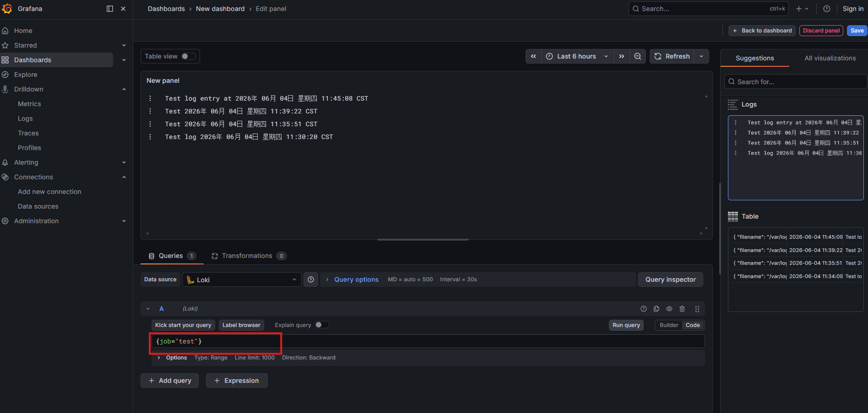Click Kick start your query

(183, 325)
